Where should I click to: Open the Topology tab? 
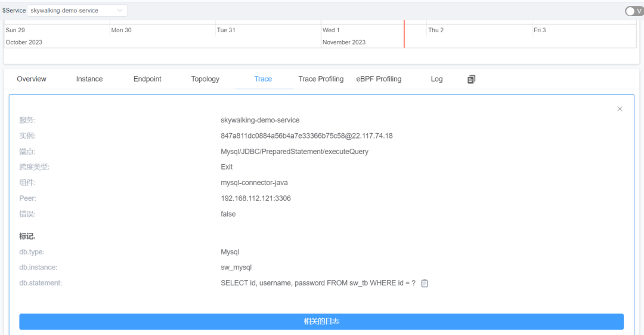[x=205, y=79]
